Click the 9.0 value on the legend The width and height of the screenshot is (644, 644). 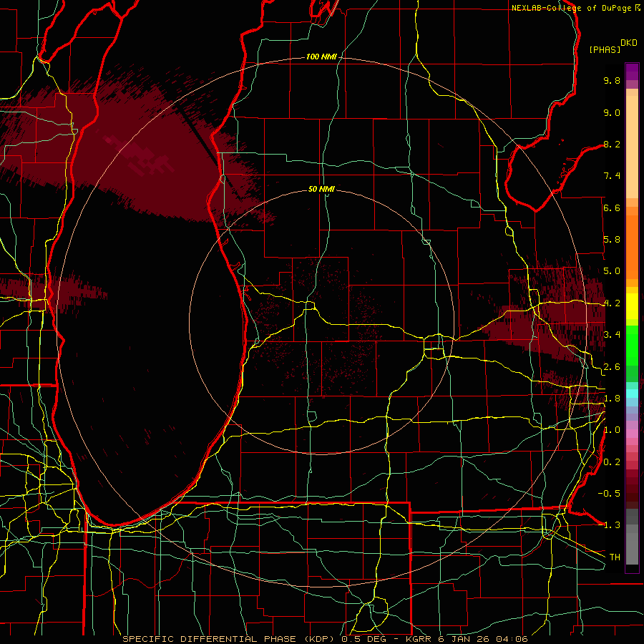tap(612, 112)
